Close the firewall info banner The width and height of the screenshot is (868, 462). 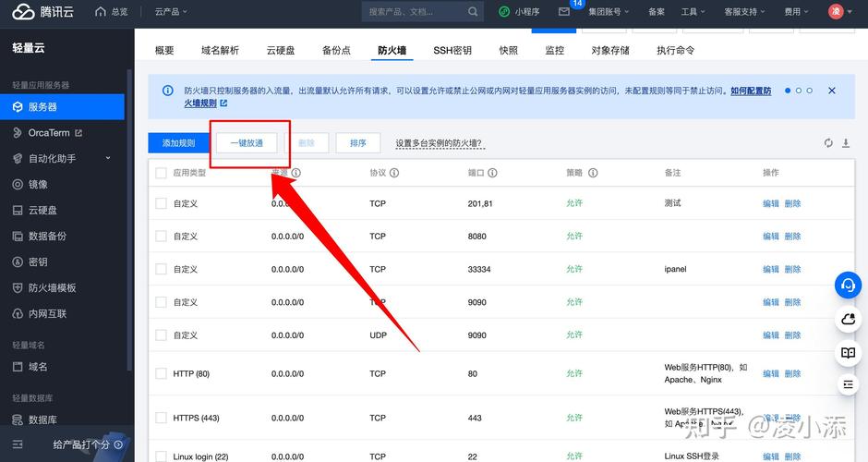click(x=831, y=91)
